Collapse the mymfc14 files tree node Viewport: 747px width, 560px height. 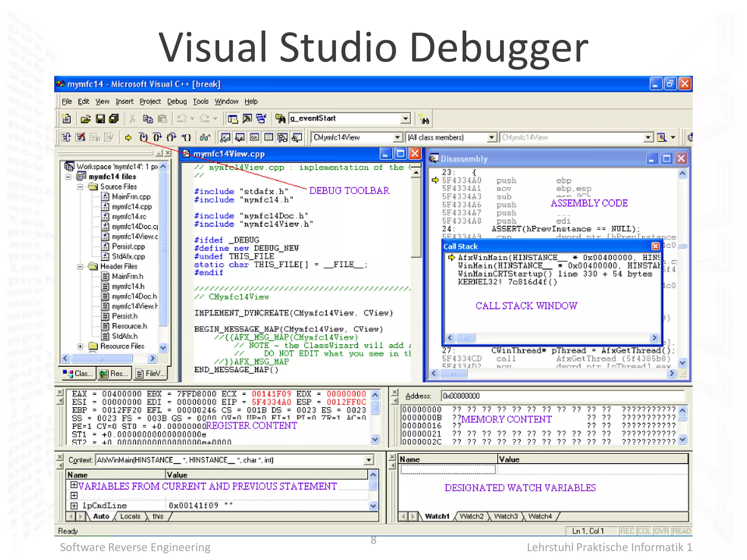click(68, 177)
